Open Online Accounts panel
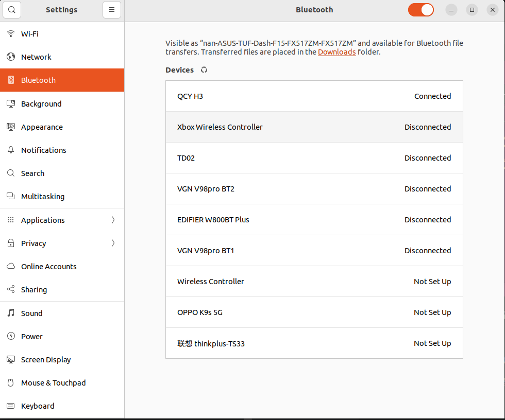This screenshot has width=505, height=420. click(x=62, y=266)
